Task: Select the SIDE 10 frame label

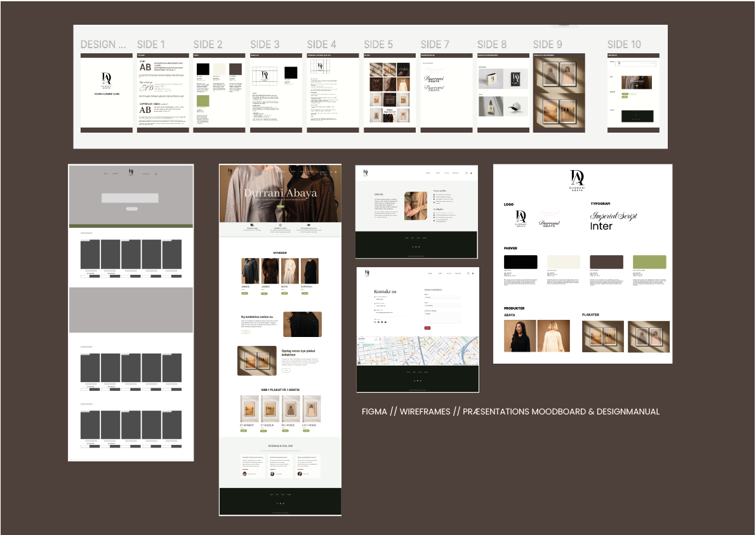Action: tap(624, 44)
